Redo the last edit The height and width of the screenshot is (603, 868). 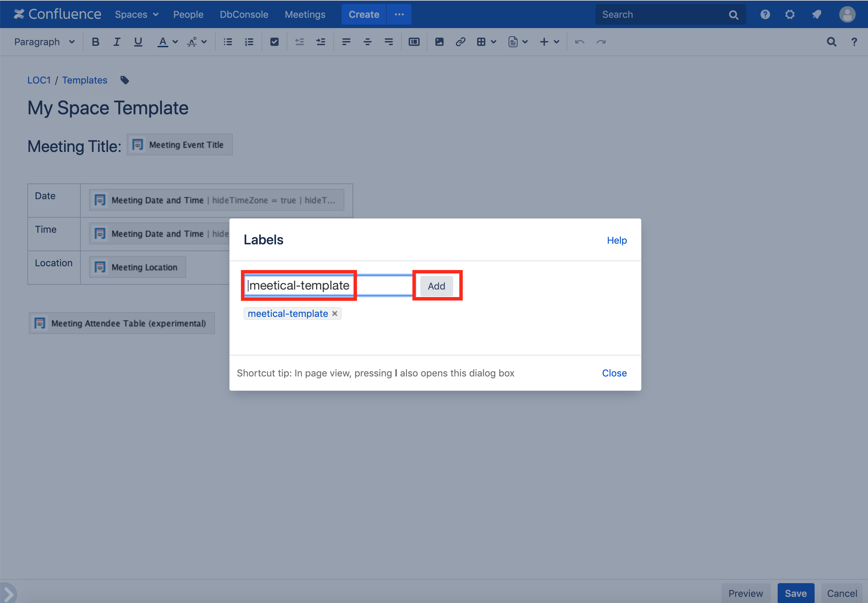coord(601,42)
